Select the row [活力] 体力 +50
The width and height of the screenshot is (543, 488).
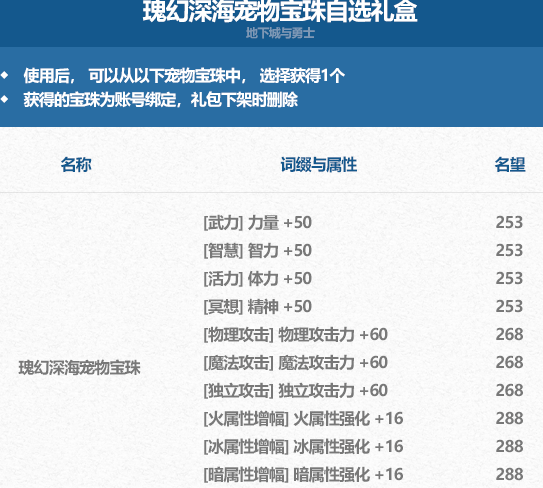pos(258,279)
